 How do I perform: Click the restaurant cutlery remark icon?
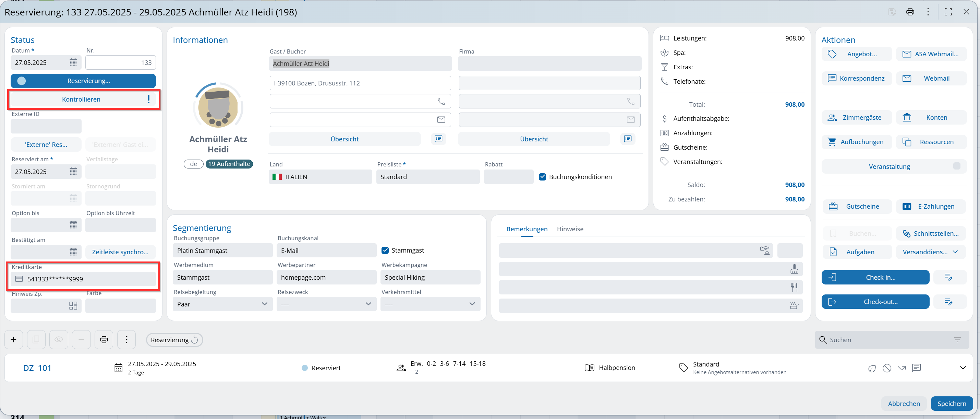pos(794,287)
